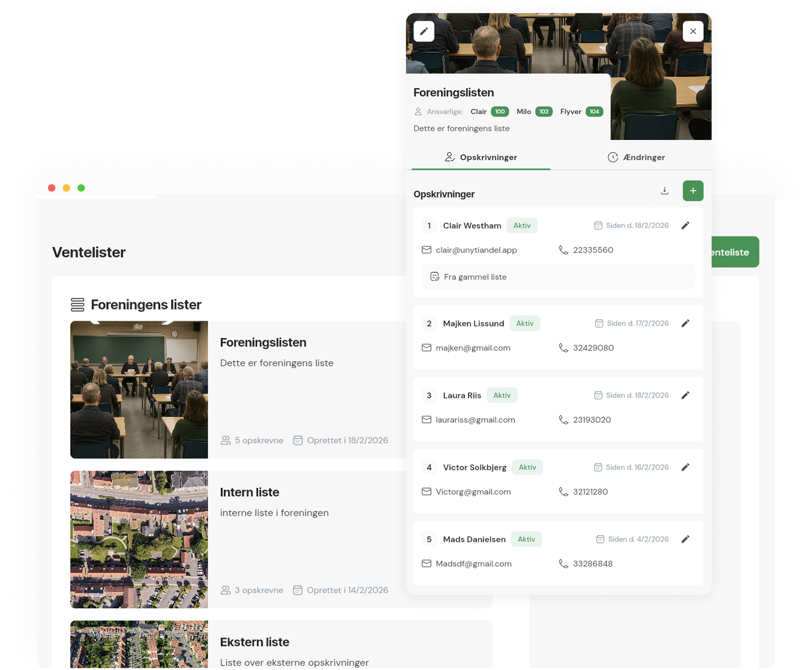Add a new signup with the green plus button

693,191
